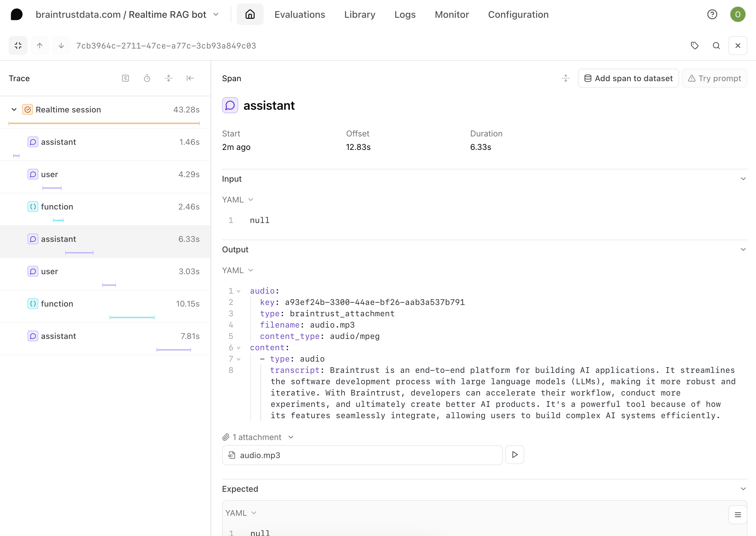Switch to the Evaluations tab
The image size is (756, 536).
299,14
